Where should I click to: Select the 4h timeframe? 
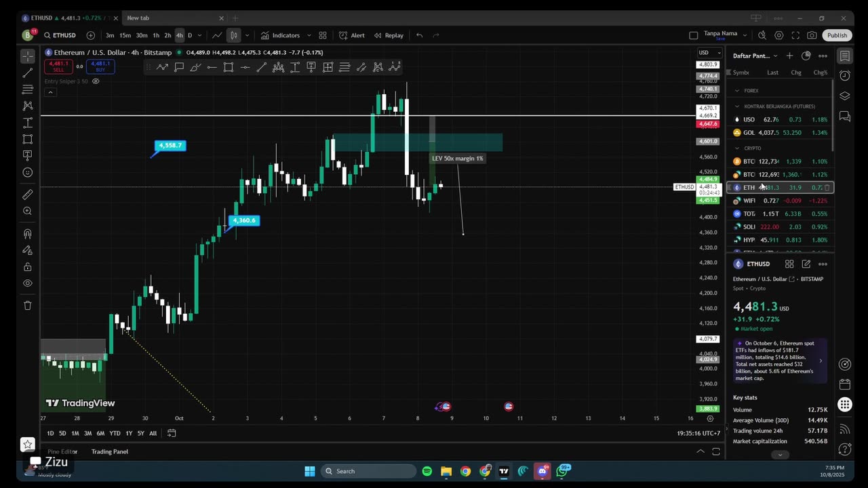coord(179,35)
